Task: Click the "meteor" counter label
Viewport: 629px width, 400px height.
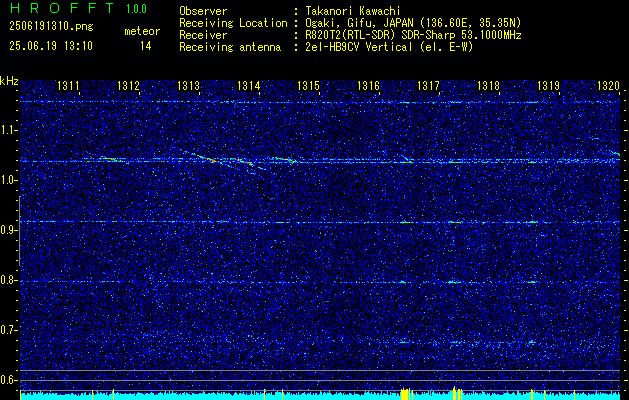Action: [x=142, y=31]
